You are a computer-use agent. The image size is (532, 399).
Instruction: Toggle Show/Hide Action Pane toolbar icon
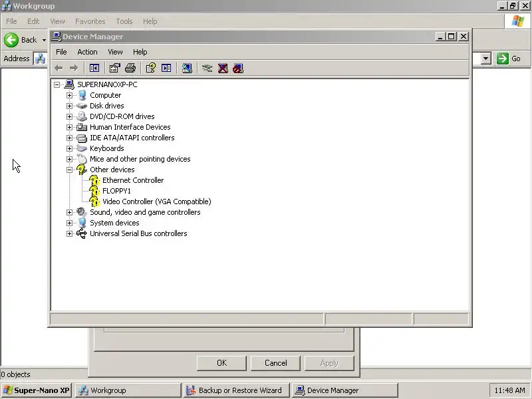click(166, 68)
